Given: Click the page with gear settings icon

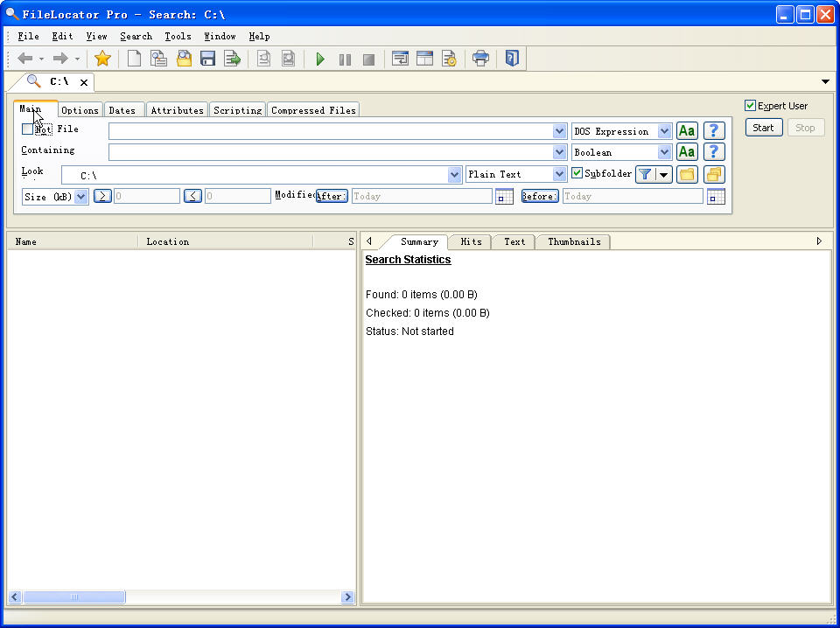Looking at the screenshot, I should click(x=449, y=59).
